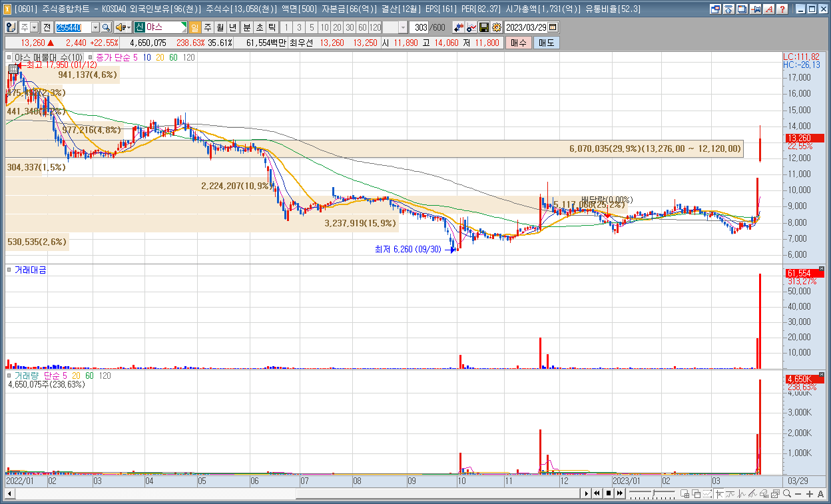Click the 최저 6,260 (09/30) label

tap(408, 249)
